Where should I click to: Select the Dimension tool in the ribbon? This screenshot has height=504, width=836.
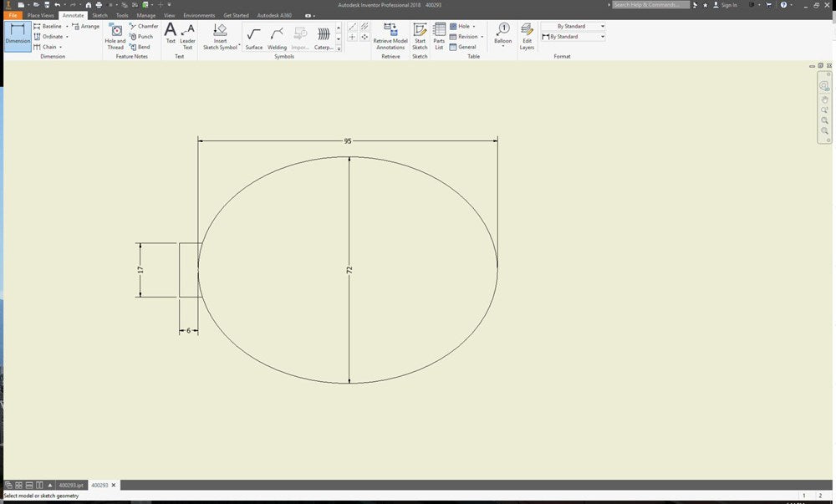pos(18,36)
